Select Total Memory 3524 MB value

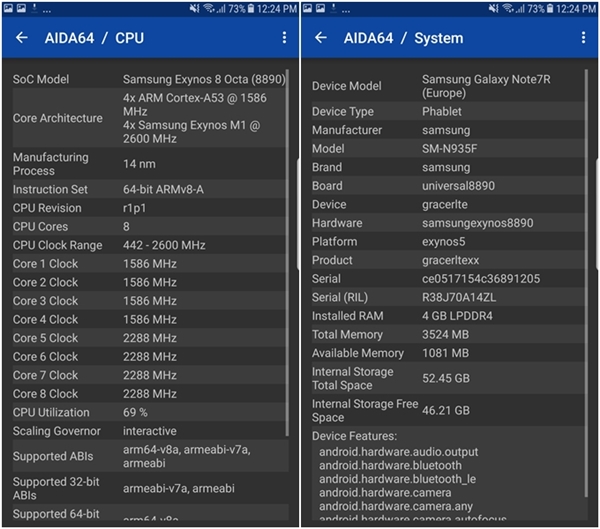point(445,335)
